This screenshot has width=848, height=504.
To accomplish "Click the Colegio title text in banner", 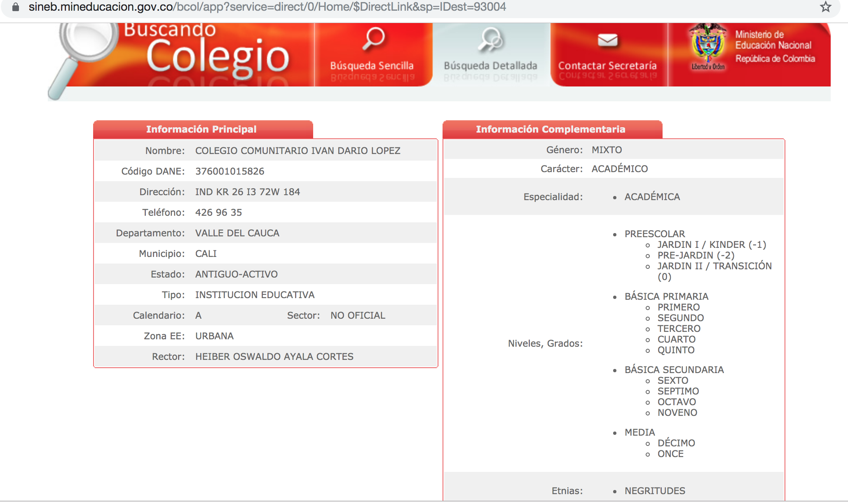I will point(218,58).
